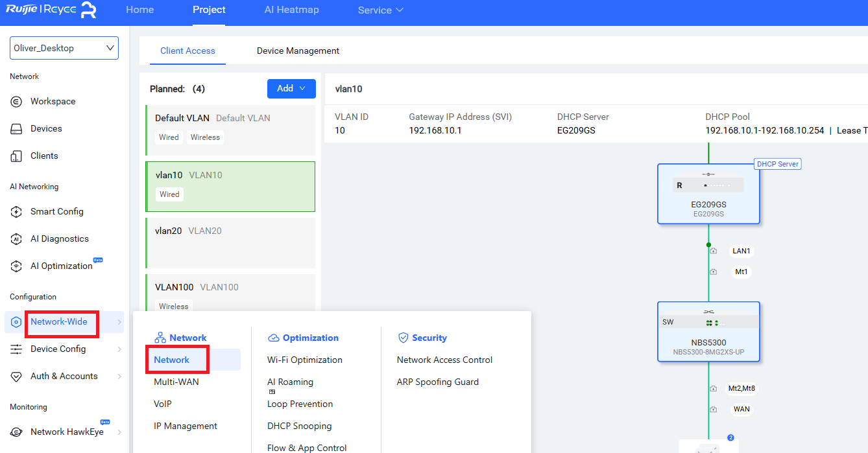The image size is (868, 453).
Task: Click the Device Config sliders icon
Action: pyautogui.click(x=17, y=349)
